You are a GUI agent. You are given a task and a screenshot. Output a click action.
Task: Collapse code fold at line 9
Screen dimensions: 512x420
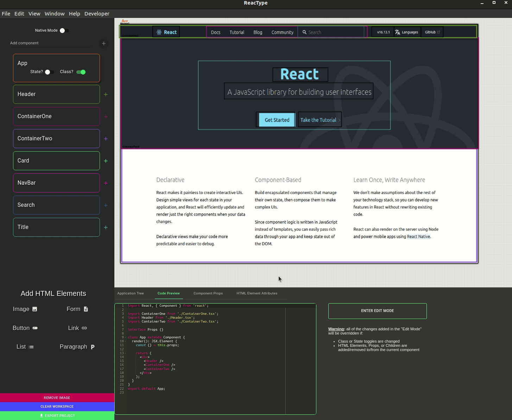click(126, 337)
